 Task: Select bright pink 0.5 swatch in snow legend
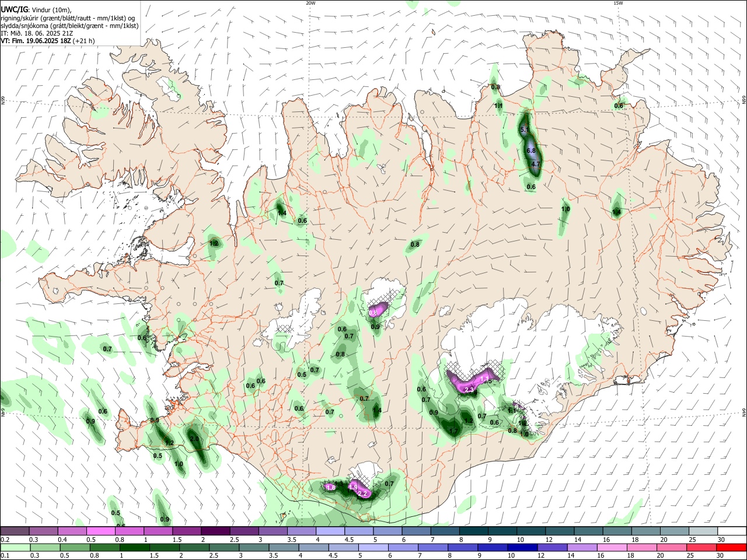pyautogui.click(x=101, y=531)
